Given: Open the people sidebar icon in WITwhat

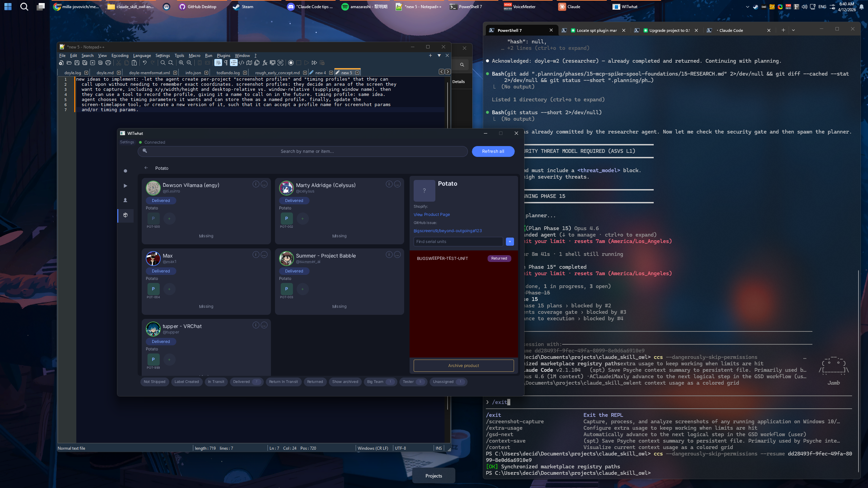Looking at the screenshot, I should (125, 200).
